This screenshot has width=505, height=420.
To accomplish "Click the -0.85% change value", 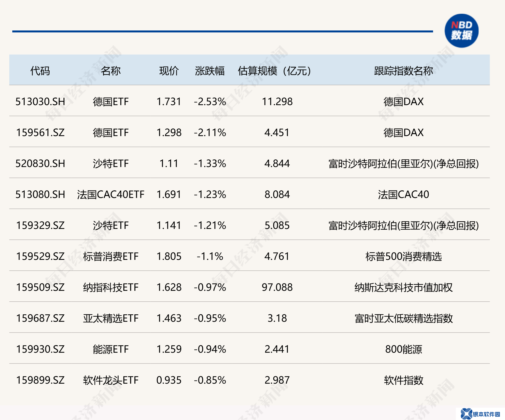I will tap(210, 380).
